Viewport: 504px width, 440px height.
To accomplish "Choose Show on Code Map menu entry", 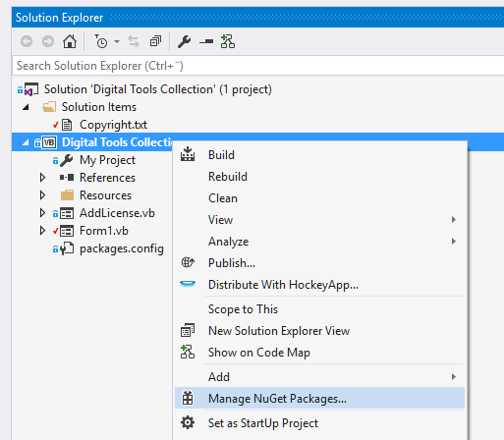I will 319,353.
